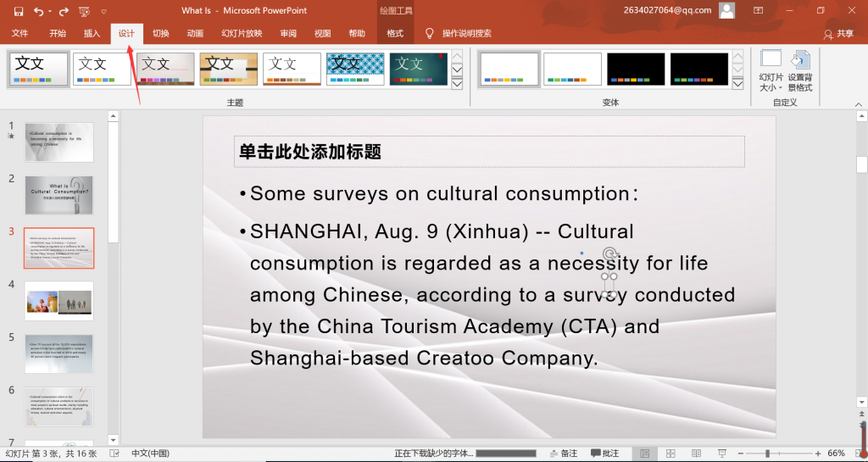
Task: Switch to the 动画 ribbon tab
Action: [195, 33]
